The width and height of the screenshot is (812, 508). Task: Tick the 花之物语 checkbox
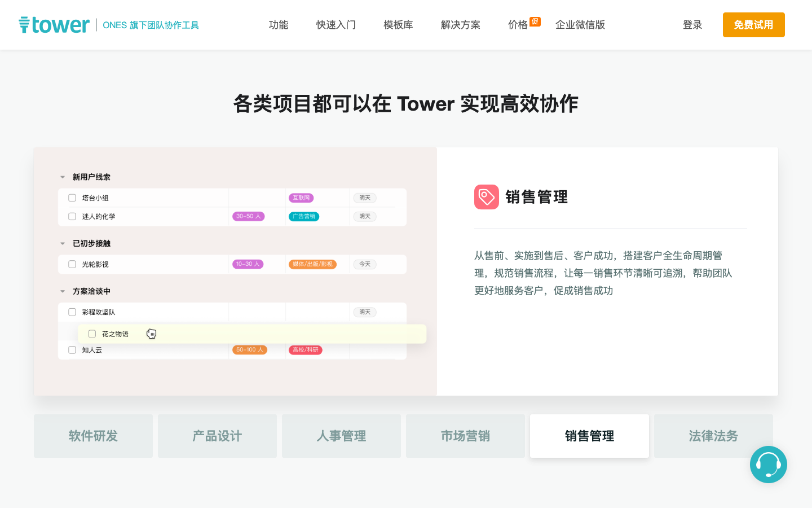[92, 334]
